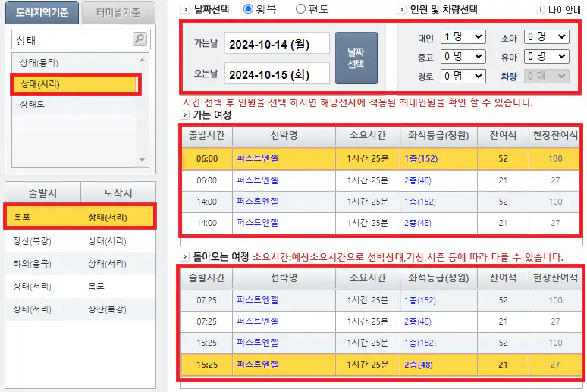Select the 하의(웅곡) to 상태(서리) route
Viewport: 587px width, 392px height.
[80, 264]
